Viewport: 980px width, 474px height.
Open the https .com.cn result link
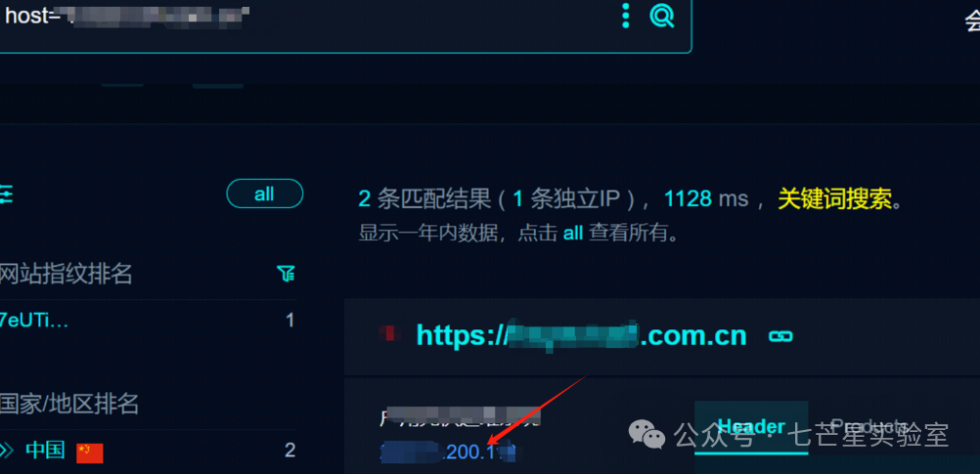581,335
